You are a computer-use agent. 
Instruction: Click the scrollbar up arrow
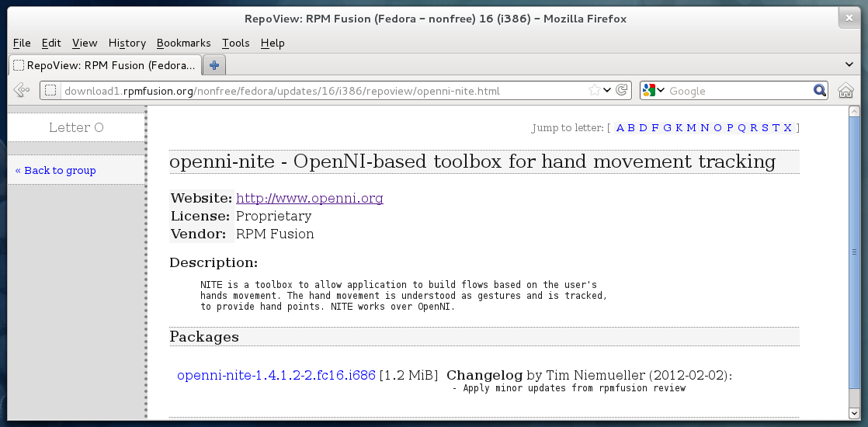853,111
